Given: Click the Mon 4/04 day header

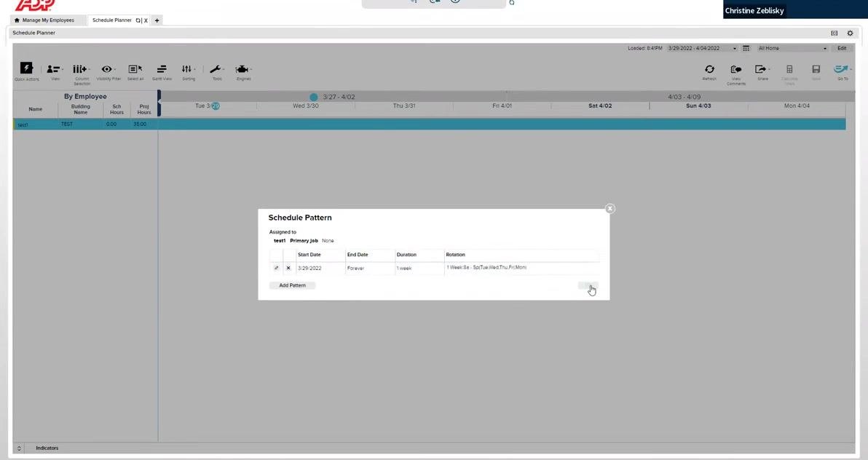Looking at the screenshot, I should (797, 106).
